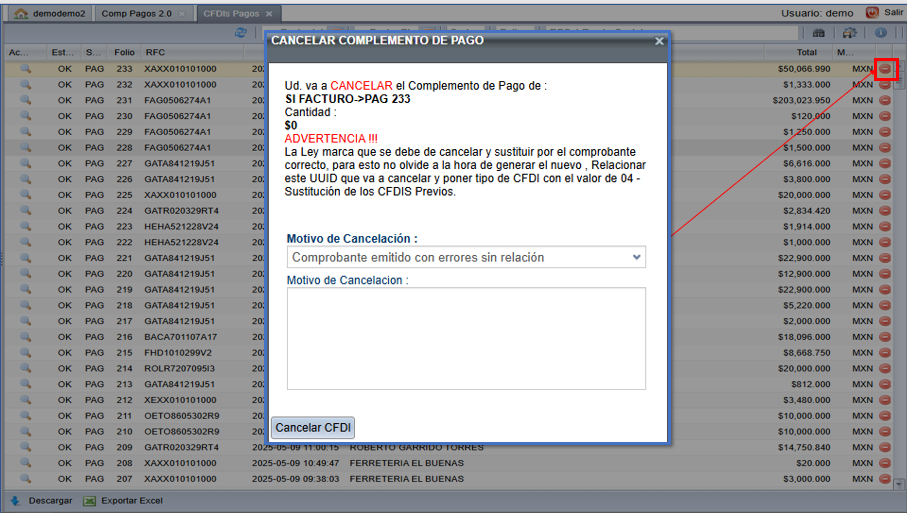
Task: Click the grid scrollbar down arrow
Action: tap(899, 484)
